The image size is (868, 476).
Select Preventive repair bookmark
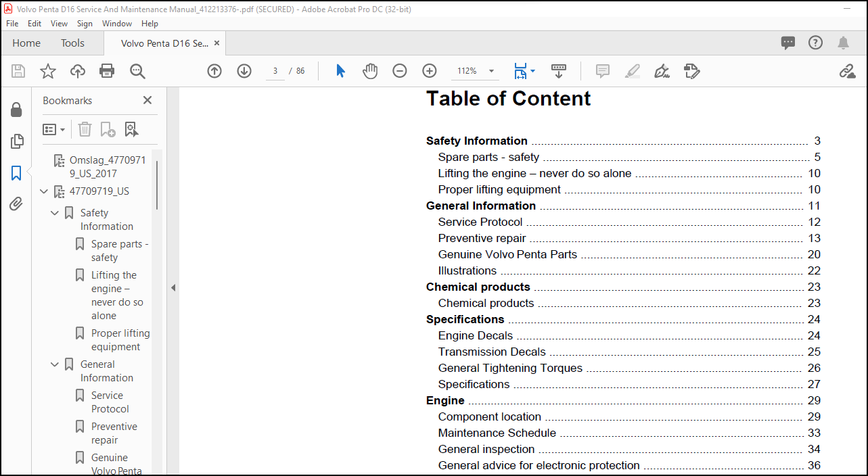(x=114, y=433)
